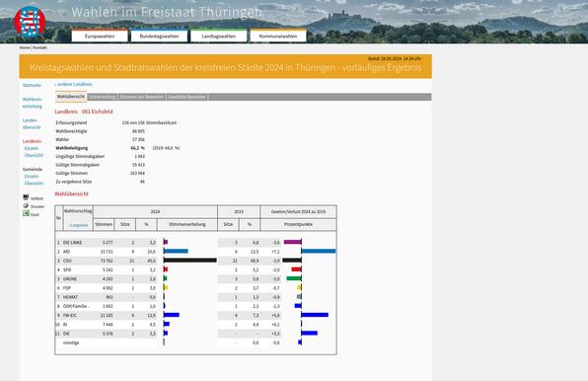Open Wahlkreiseinteilung in the sidebar

pyautogui.click(x=33, y=103)
